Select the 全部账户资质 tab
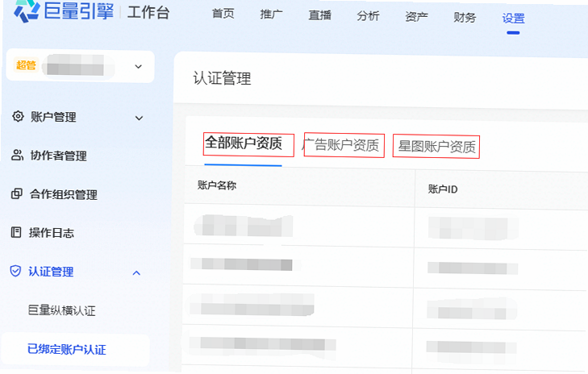Screen dimensions: 588x374 [x=244, y=143]
